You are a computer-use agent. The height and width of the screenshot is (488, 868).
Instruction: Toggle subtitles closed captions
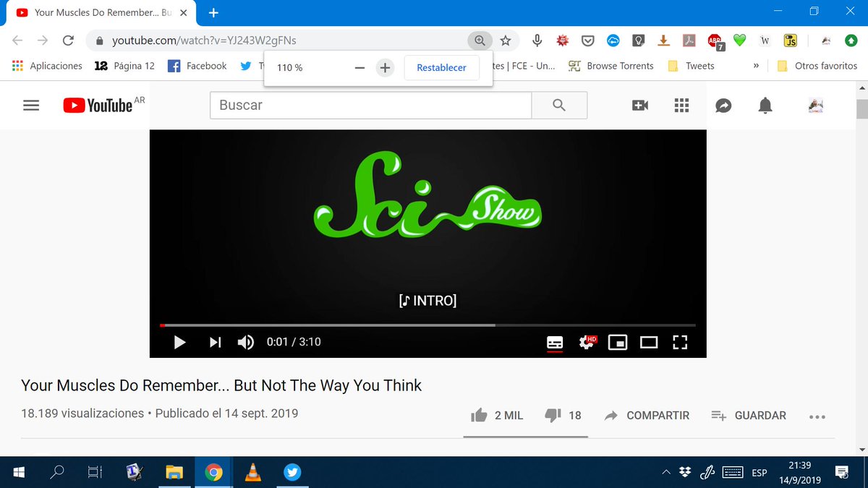tap(555, 342)
